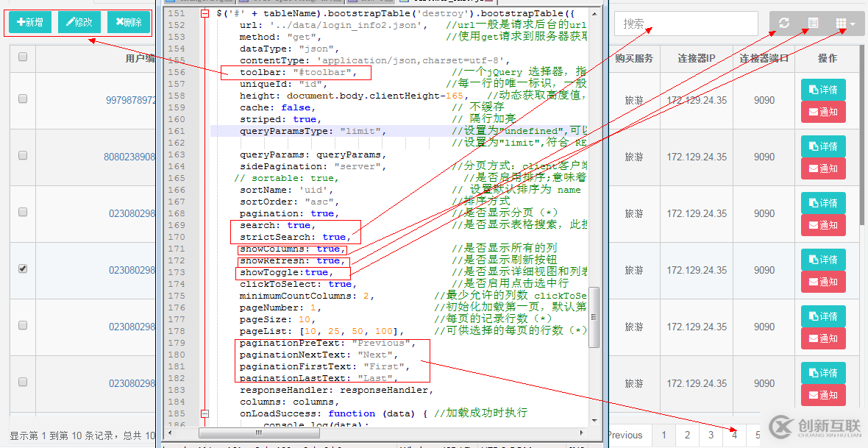Uncheck the checked row for user 023080298
Screen dimensions: 868x448
tap(22, 269)
